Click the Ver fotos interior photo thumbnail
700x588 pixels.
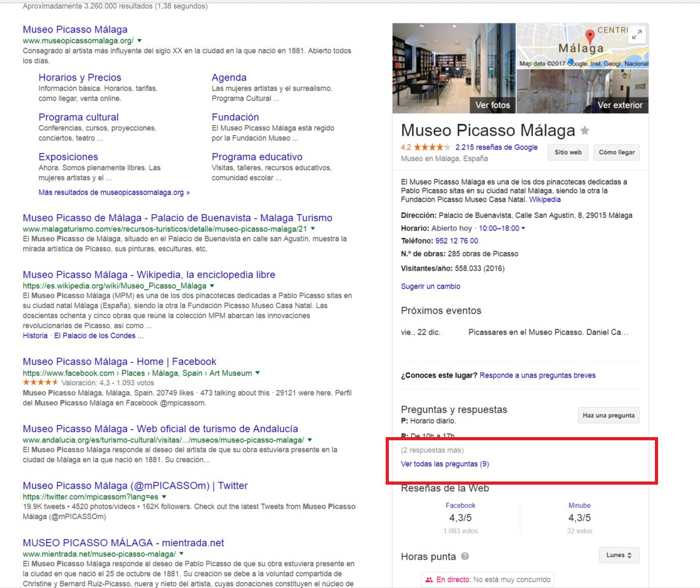pyautogui.click(x=454, y=68)
